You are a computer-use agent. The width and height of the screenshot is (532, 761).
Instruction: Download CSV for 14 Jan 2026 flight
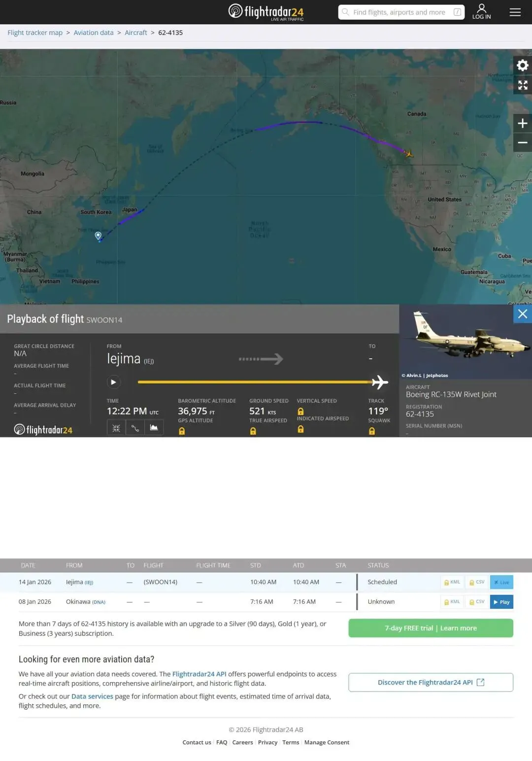coord(477,582)
